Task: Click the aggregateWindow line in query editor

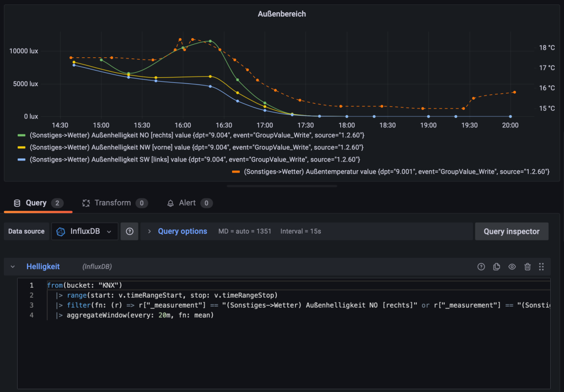Action: (x=140, y=315)
